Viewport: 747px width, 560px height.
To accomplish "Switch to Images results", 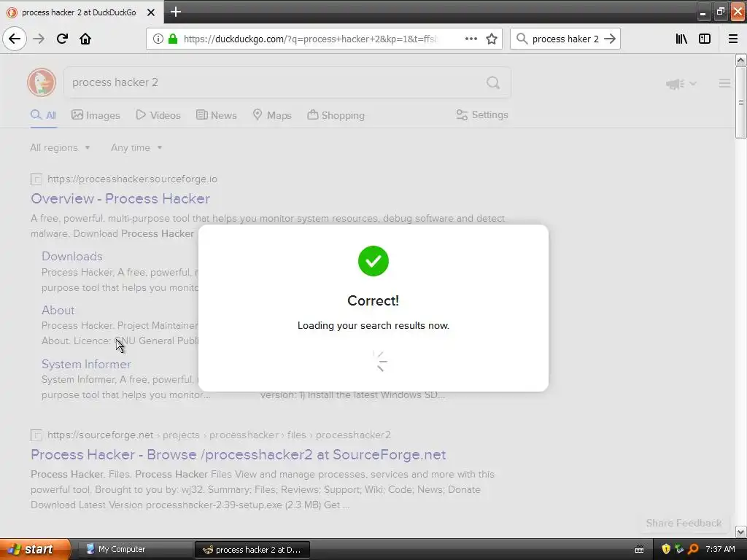I will (96, 114).
